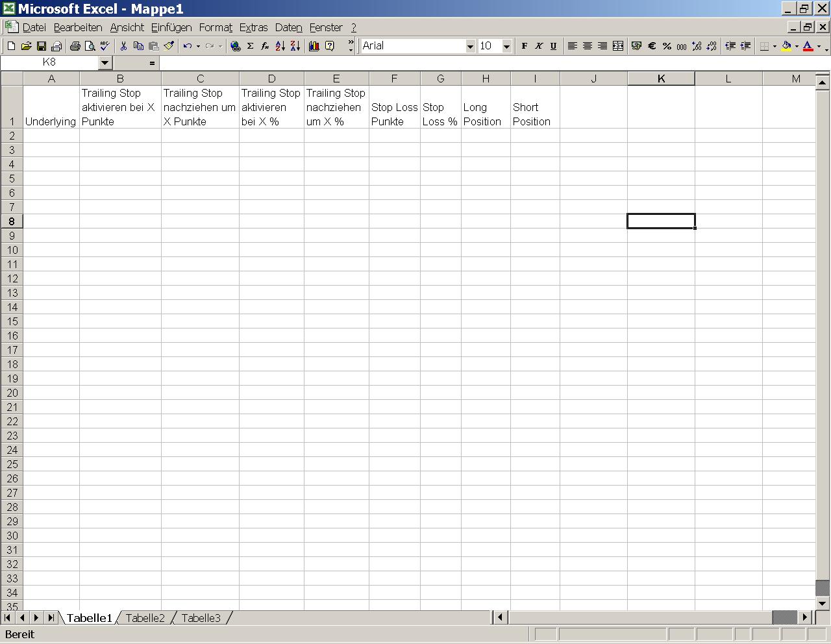Open the Office assistant help icon
Viewport: 831px width, 644px height.
point(330,46)
